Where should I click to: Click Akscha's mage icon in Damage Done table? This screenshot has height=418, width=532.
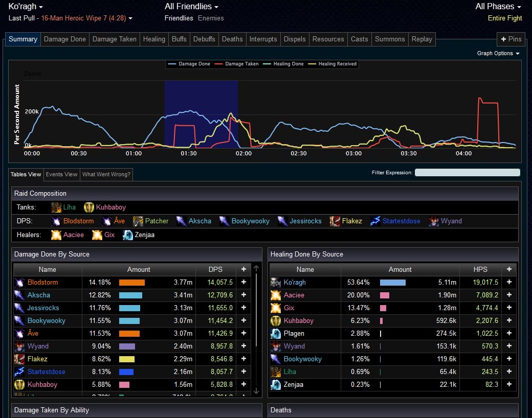pyautogui.click(x=19, y=295)
